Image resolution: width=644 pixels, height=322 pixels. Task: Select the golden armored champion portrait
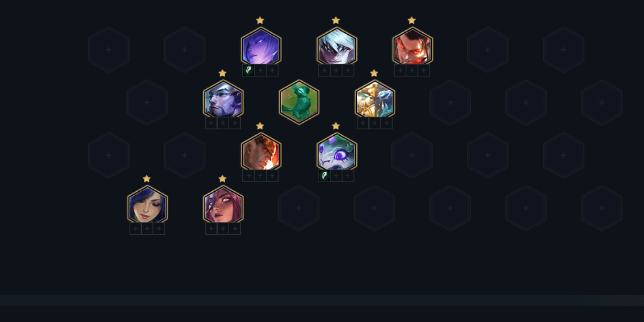[x=374, y=100]
